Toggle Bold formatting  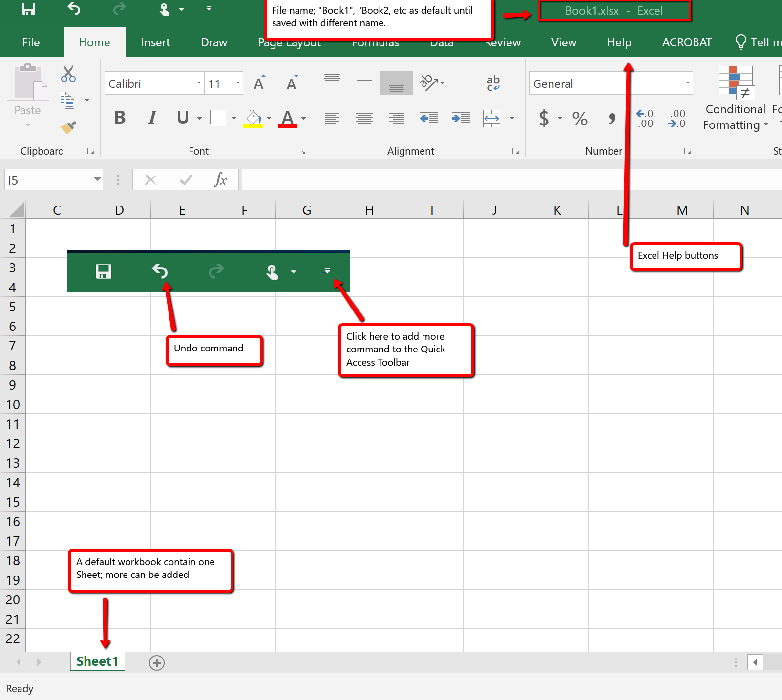(120, 118)
